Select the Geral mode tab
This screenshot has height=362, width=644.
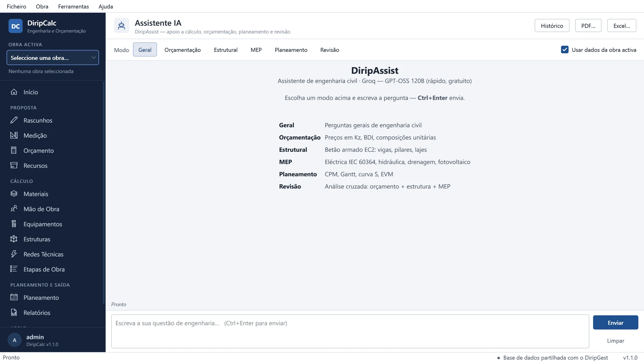point(145,50)
